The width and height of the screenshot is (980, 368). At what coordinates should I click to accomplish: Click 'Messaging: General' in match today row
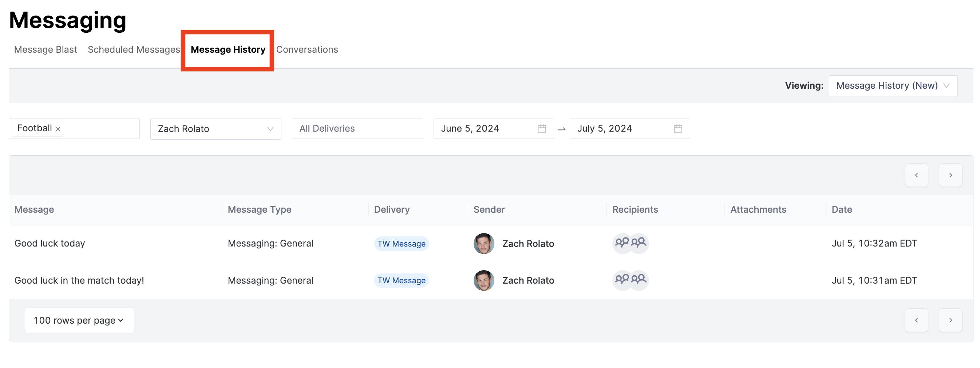[270, 280]
